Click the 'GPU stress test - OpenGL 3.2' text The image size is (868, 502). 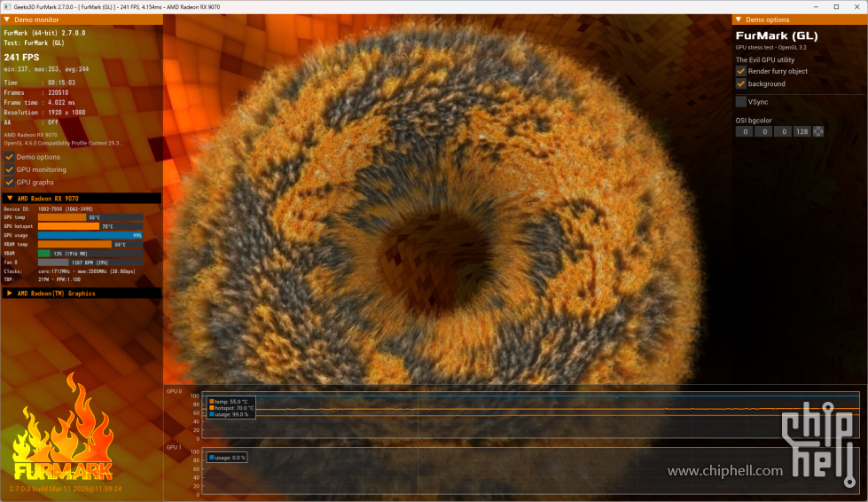tap(771, 48)
